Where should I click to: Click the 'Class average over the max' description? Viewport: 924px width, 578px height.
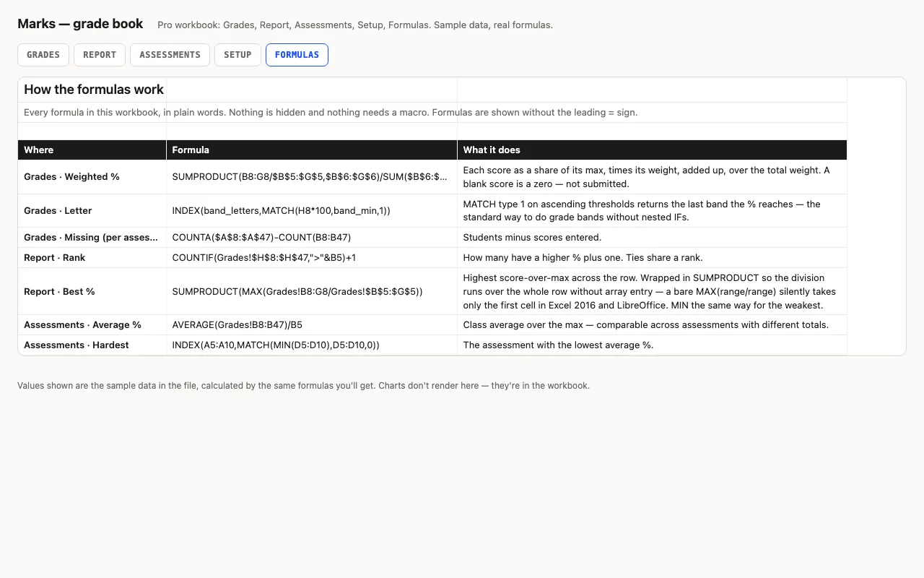tap(652, 325)
